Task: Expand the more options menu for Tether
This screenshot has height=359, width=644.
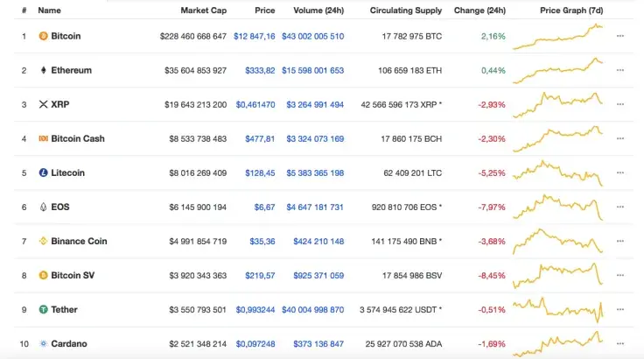Action: 620,309
